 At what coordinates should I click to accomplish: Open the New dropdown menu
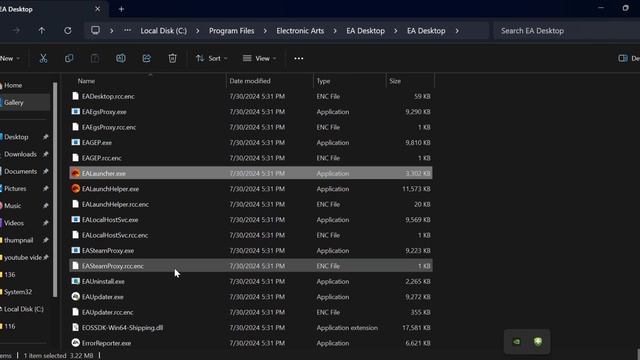[9, 58]
